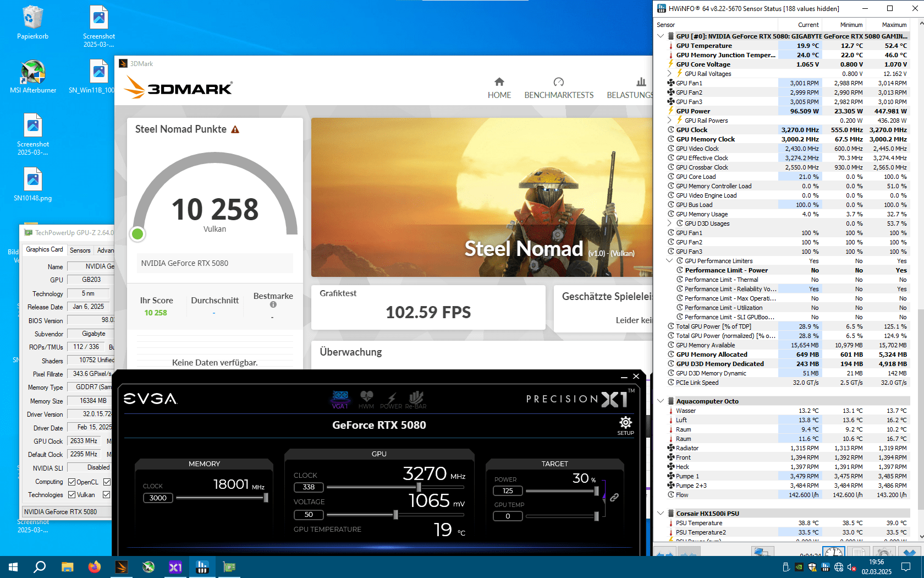Open taskbar search magnifier

click(x=40, y=567)
